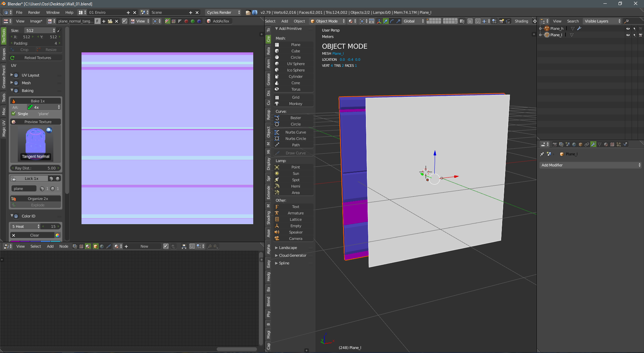Toggle renderability camera icon for Plane_l
Viewport: 644px width, 353px height.
[x=640, y=35]
